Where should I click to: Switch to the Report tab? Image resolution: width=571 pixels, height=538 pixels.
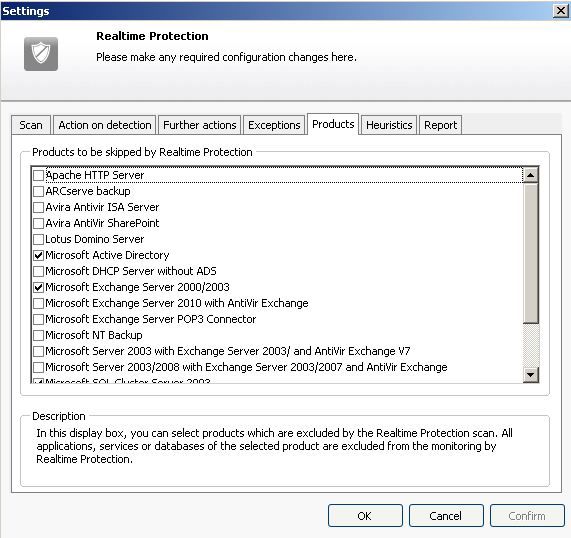[441, 125]
